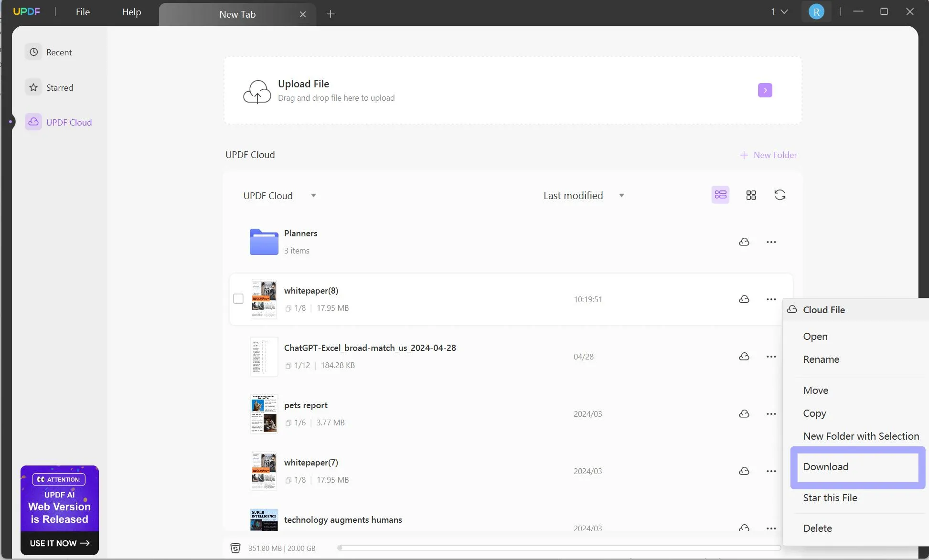The width and height of the screenshot is (929, 560).
Task: Toggle the Recent sidebar section
Action: 58,52
